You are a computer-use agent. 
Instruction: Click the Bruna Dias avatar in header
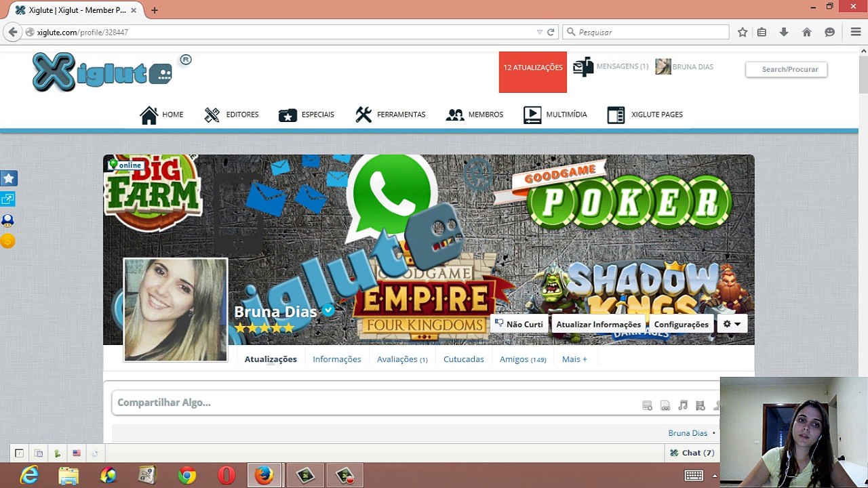click(663, 66)
